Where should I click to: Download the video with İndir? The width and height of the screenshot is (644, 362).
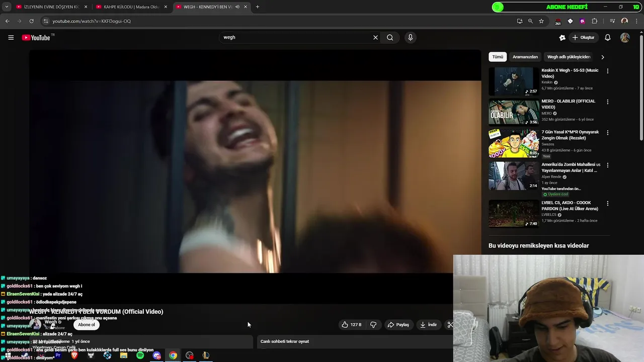click(428, 325)
